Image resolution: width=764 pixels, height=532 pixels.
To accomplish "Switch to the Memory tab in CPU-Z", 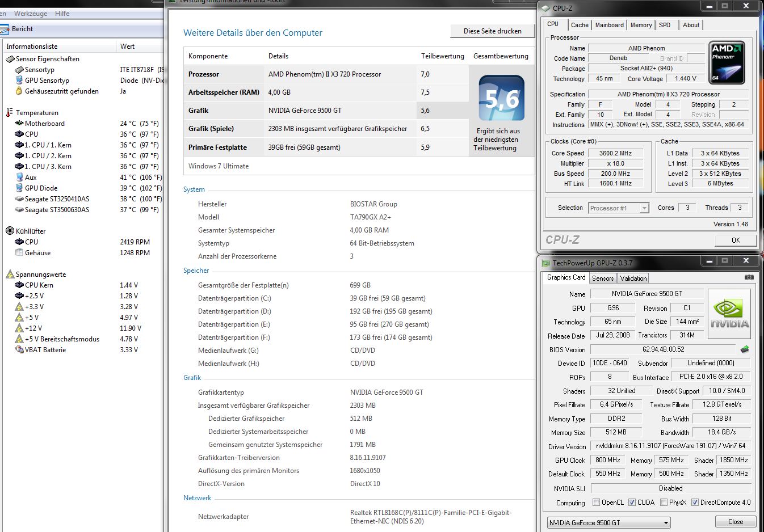I will tap(641, 25).
